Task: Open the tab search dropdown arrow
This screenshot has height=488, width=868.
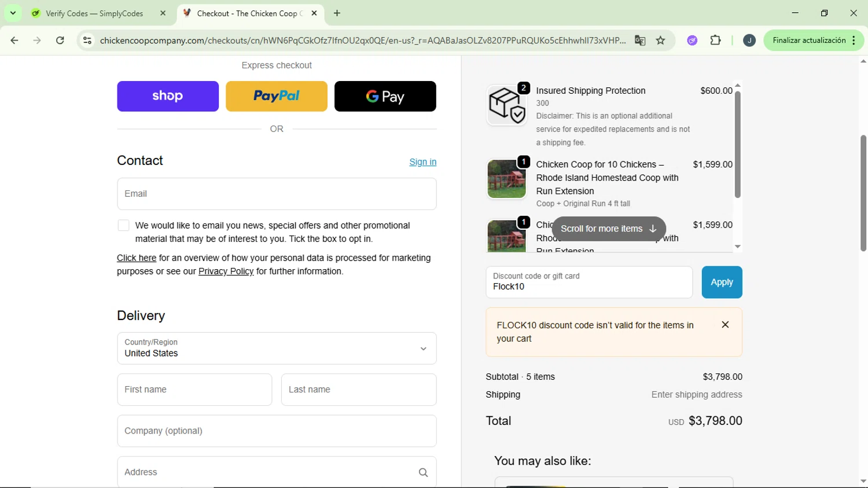Action: (13, 13)
